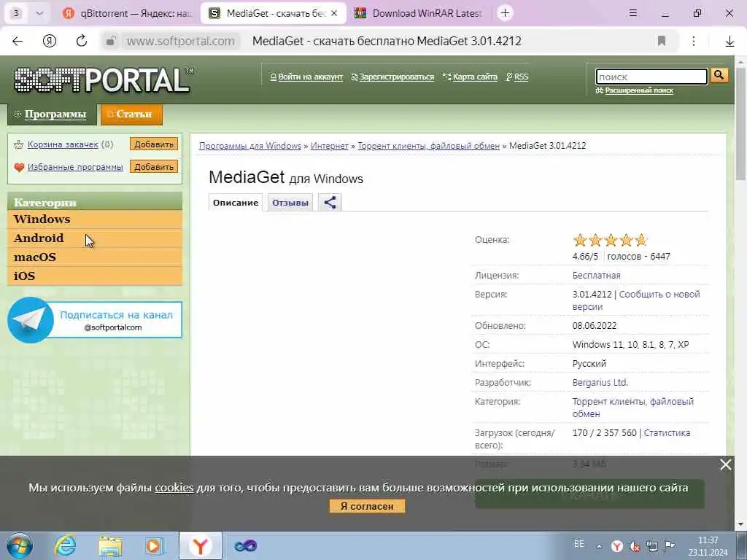This screenshot has height=560, width=747.
Task: Reload the current page
Action: 82,41
